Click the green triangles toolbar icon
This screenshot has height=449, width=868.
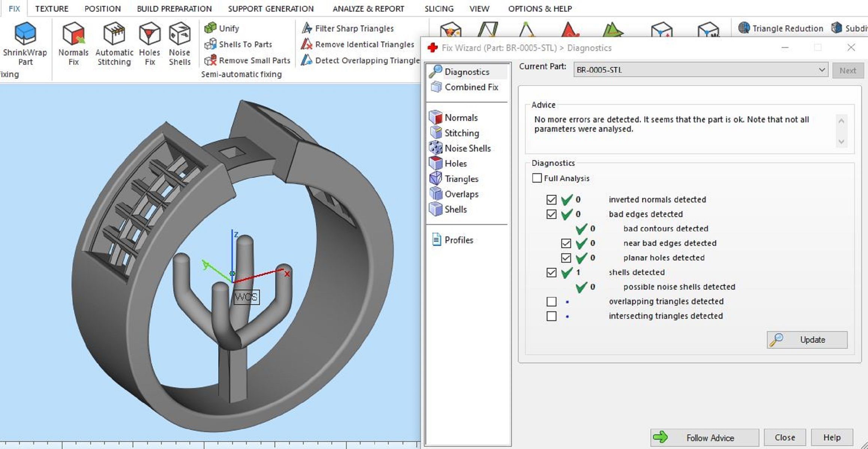coord(613,29)
